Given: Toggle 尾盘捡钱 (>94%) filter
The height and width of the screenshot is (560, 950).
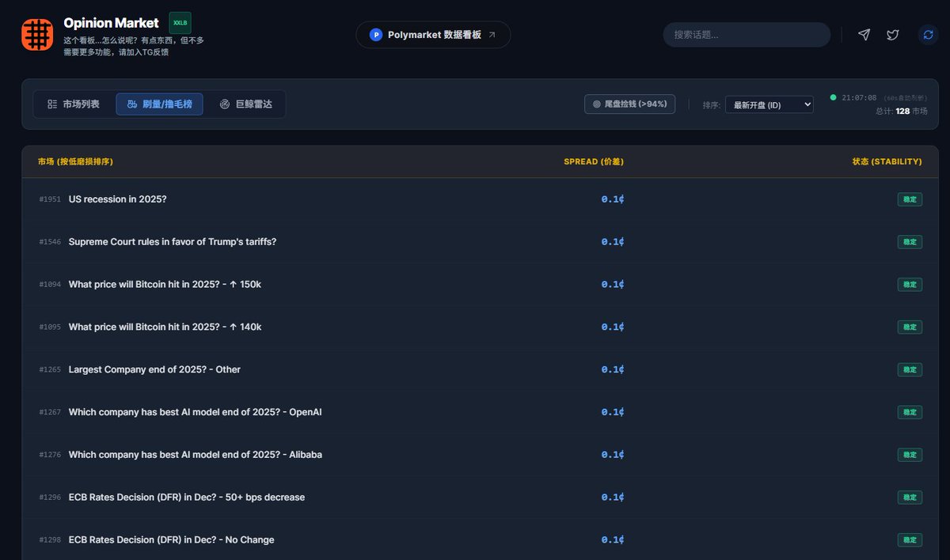Looking at the screenshot, I should [629, 104].
